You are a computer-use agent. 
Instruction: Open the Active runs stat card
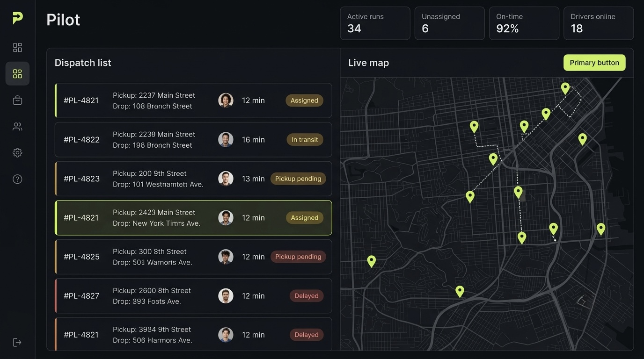pyautogui.click(x=375, y=23)
